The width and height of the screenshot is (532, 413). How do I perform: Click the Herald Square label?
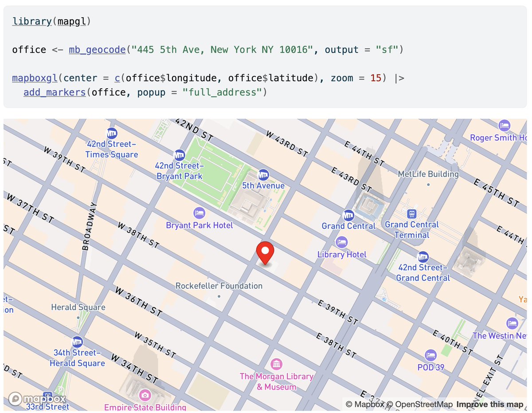coord(78,307)
